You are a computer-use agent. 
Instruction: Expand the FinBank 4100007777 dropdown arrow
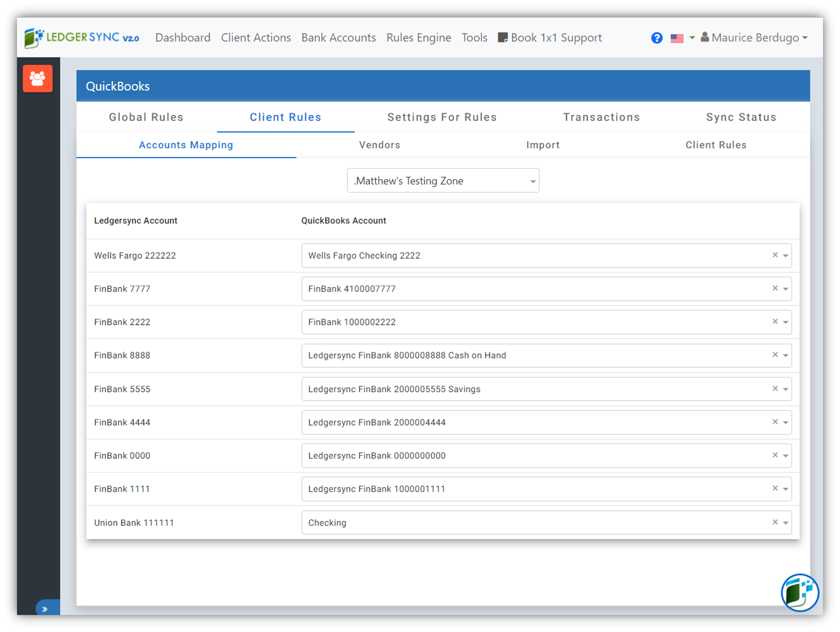(785, 290)
